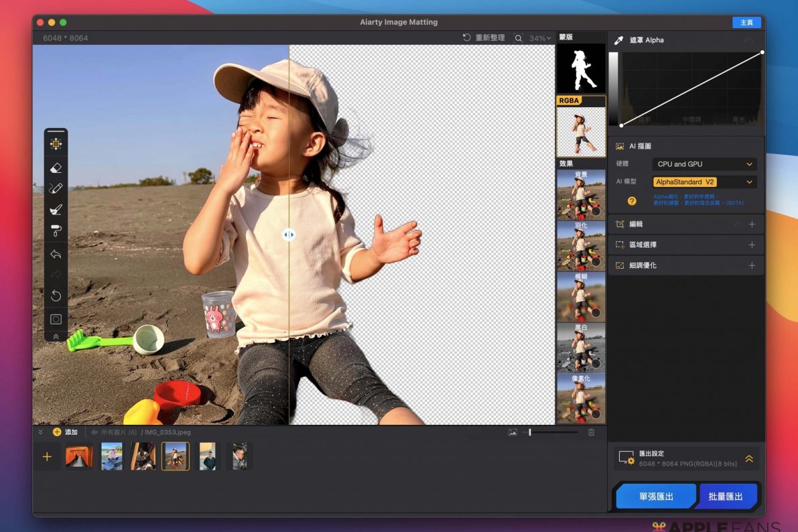The width and height of the screenshot is (798, 532).
Task: Expand the 區域選擇 section
Action: point(752,245)
